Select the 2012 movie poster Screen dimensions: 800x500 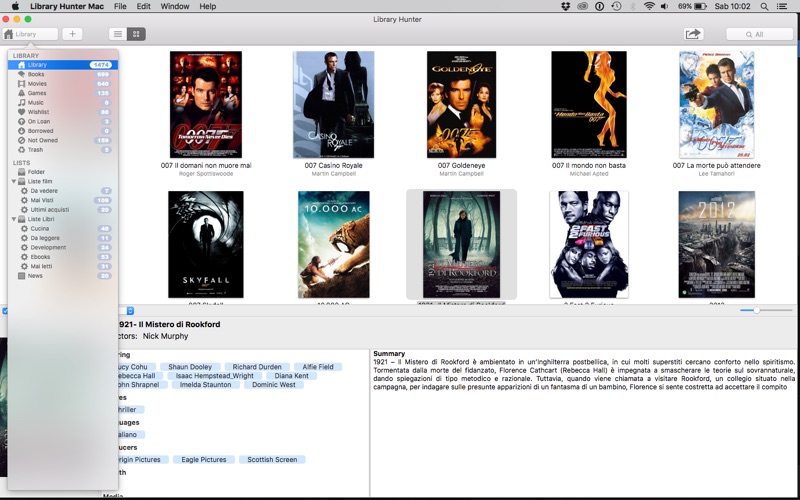[716, 244]
